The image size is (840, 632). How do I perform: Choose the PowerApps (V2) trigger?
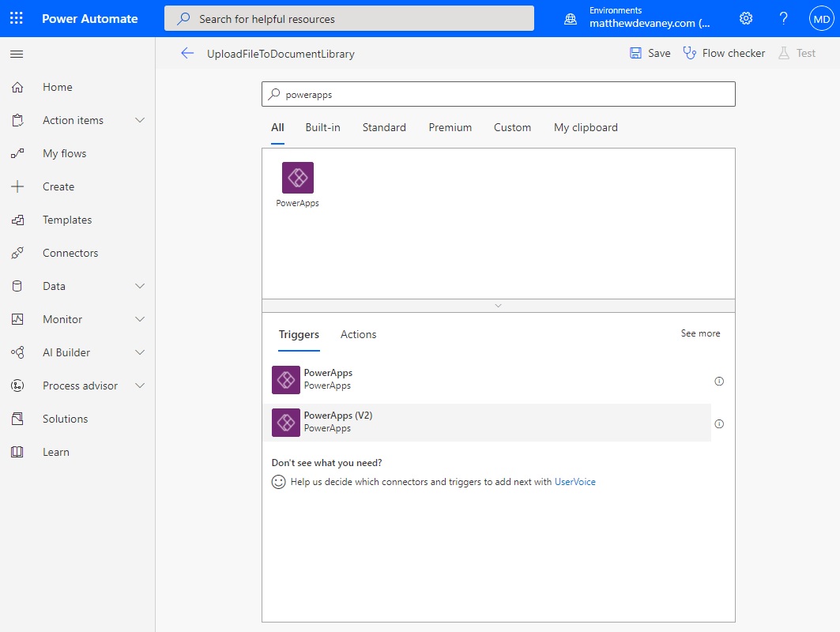(487, 423)
